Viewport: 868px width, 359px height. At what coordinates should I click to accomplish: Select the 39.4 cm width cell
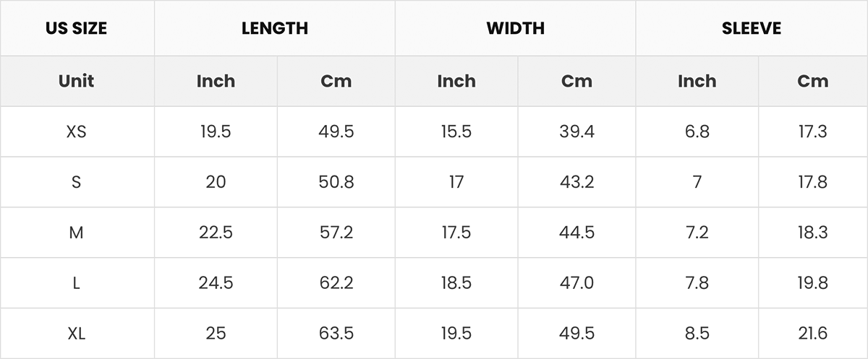coord(577,131)
